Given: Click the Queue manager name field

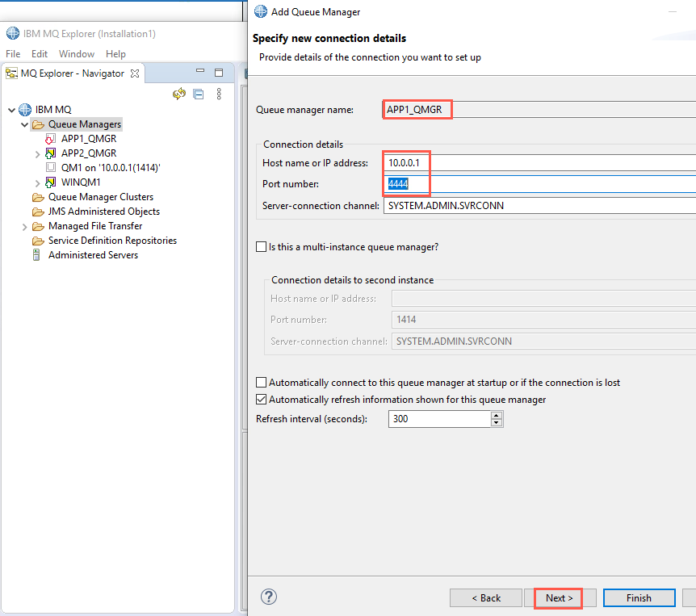Looking at the screenshot, I should 539,110.
